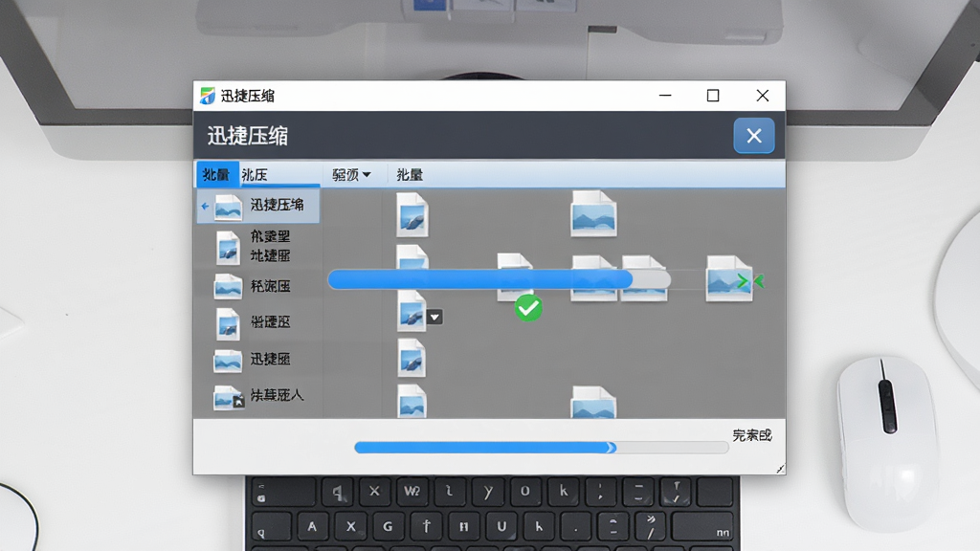
Task: Click the app logo in the title bar
Action: point(208,96)
